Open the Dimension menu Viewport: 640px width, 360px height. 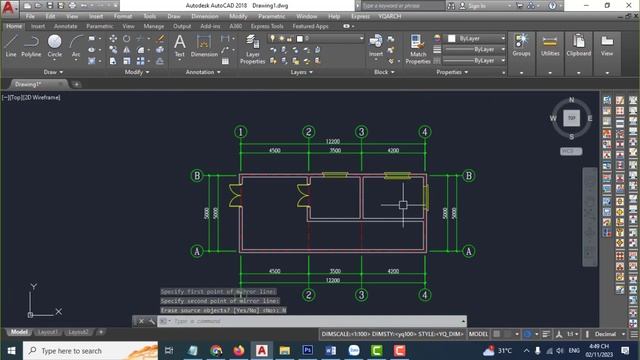(x=204, y=16)
